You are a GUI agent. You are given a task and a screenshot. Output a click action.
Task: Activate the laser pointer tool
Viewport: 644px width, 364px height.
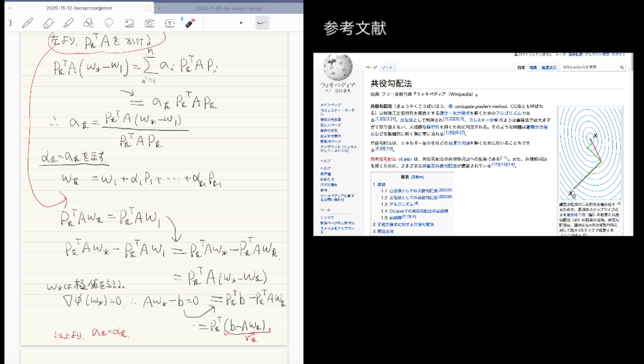[x=190, y=23]
